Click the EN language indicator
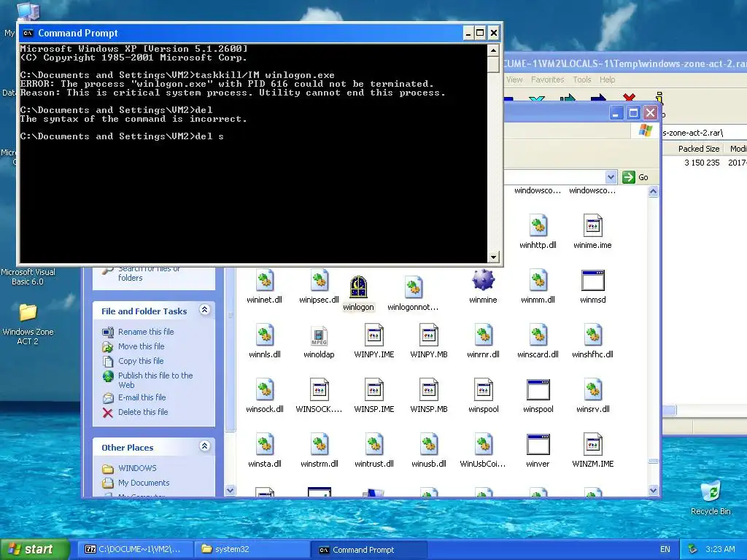The height and width of the screenshot is (560, 747). pyautogui.click(x=665, y=549)
